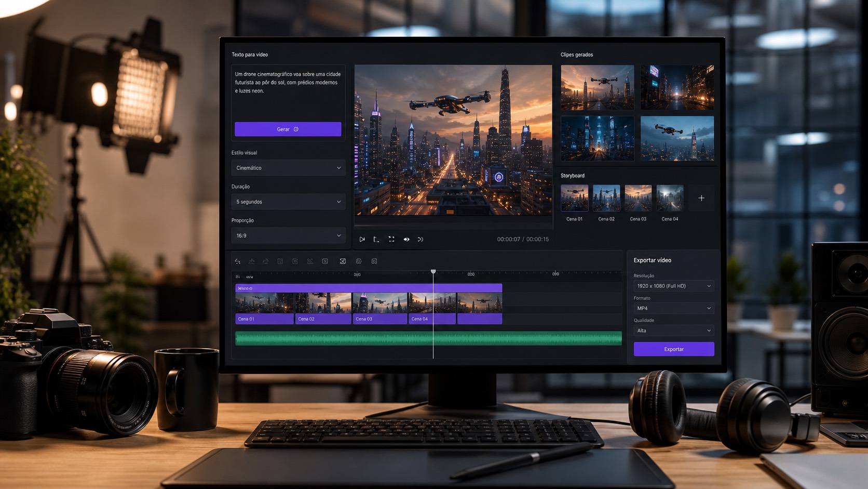The height and width of the screenshot is (489, 868).
Task: Click the last icon in timeline toolbar
Action: pos(374,261)
